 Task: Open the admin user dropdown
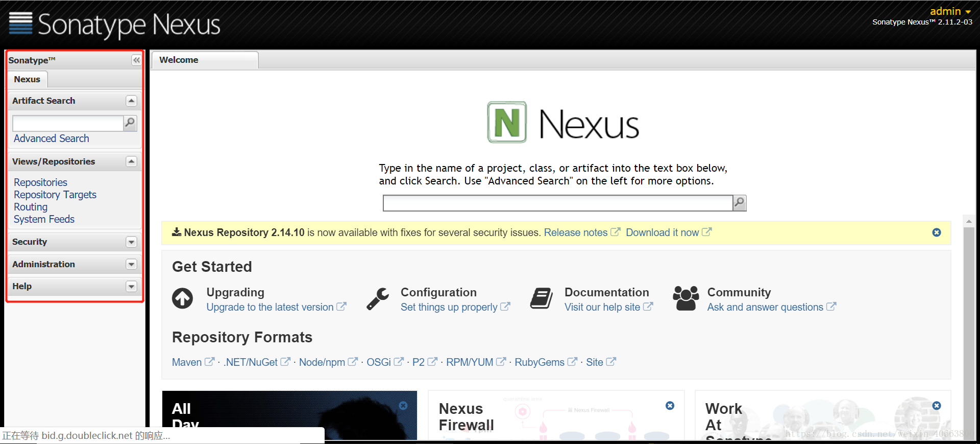[x=950, y=11]
